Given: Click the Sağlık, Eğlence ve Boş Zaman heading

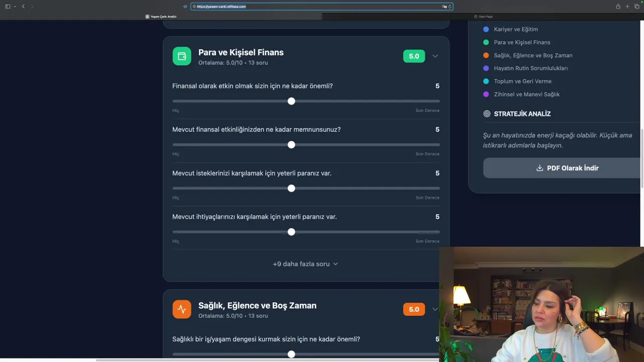Looking at the screenshot, I should [x=257, y=305].
